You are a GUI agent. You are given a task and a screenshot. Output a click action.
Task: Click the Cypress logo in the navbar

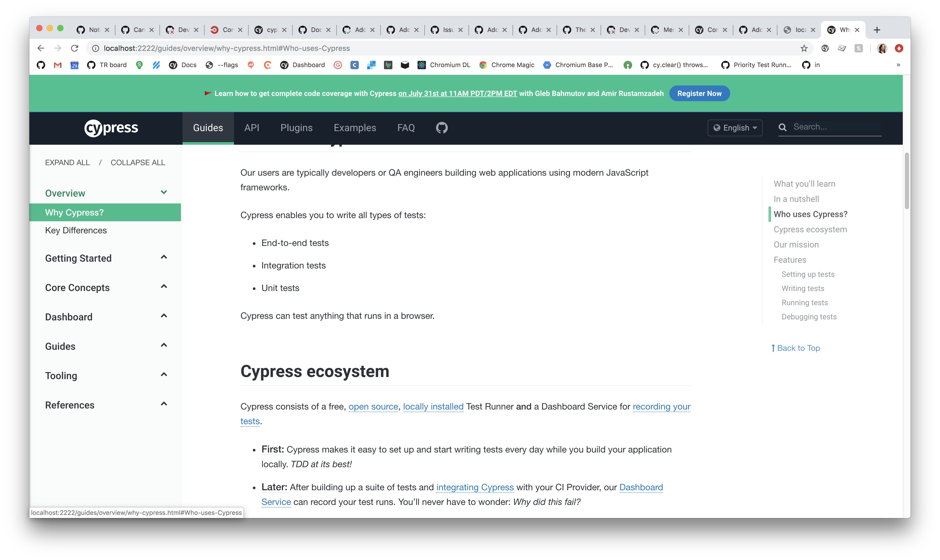click(x=111, y=128)
